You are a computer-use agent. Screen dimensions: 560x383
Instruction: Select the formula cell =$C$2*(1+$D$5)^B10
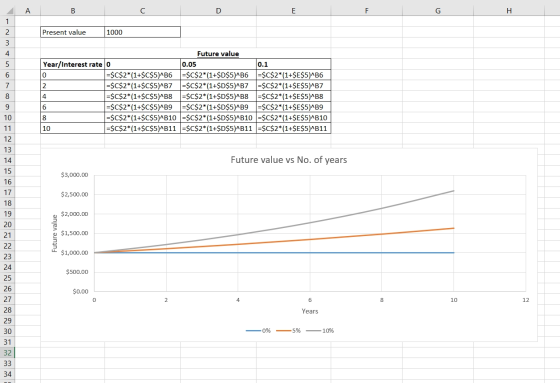tap(218, 118)
